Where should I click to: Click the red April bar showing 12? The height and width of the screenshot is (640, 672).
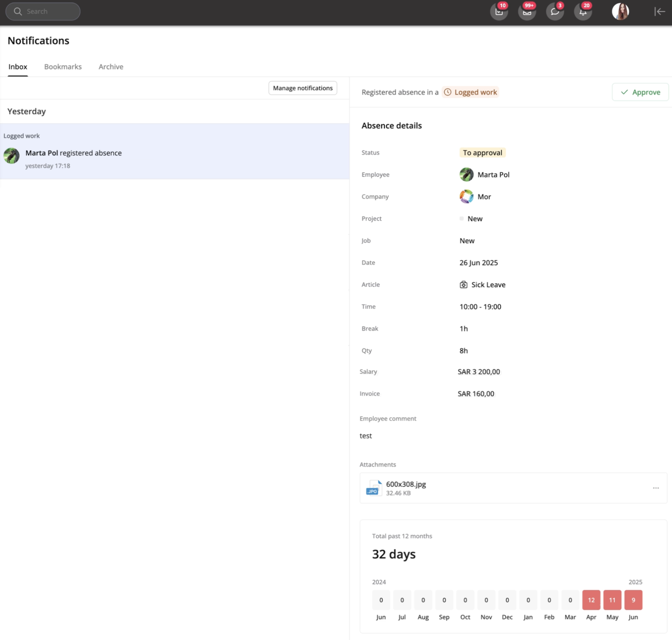tap(591, 600)
